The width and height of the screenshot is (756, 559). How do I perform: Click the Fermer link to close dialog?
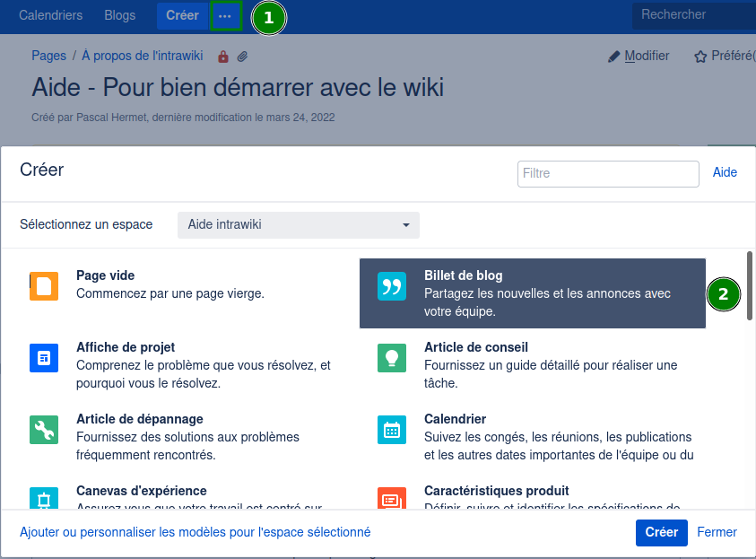[717, 532]
